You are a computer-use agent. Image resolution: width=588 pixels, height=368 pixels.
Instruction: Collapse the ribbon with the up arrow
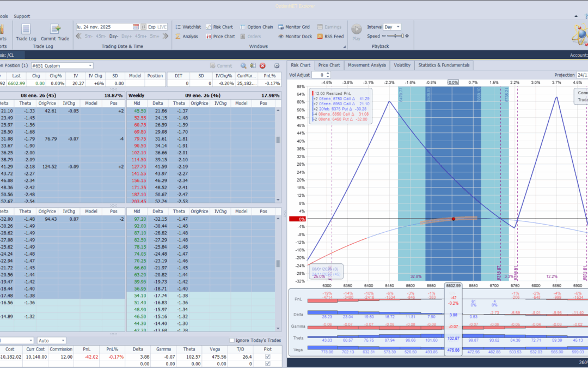pos(577,16)
